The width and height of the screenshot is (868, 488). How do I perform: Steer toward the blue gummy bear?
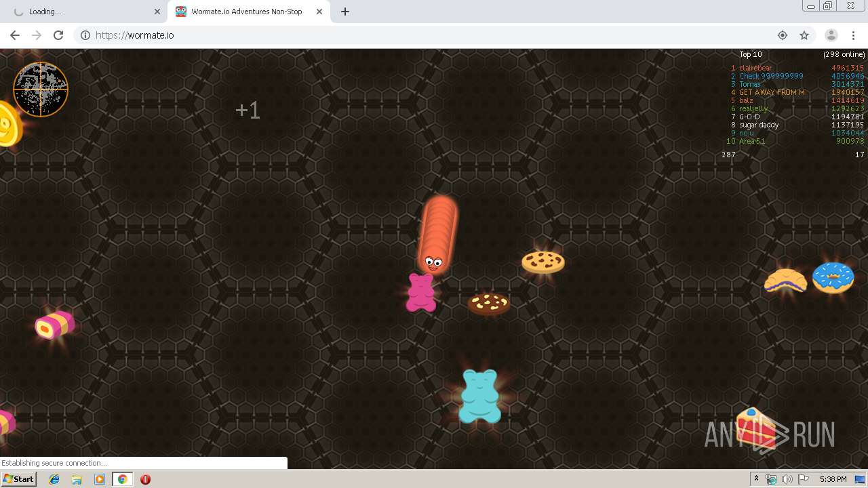pos(480,396)
